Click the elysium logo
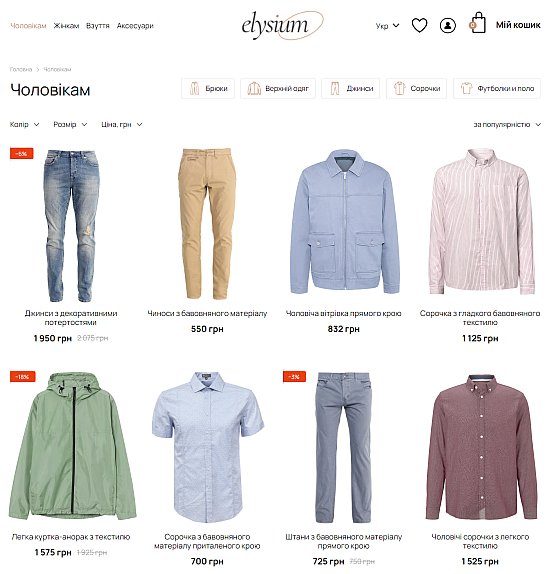The width and height of the screenshot is (551, 574). 282,25
